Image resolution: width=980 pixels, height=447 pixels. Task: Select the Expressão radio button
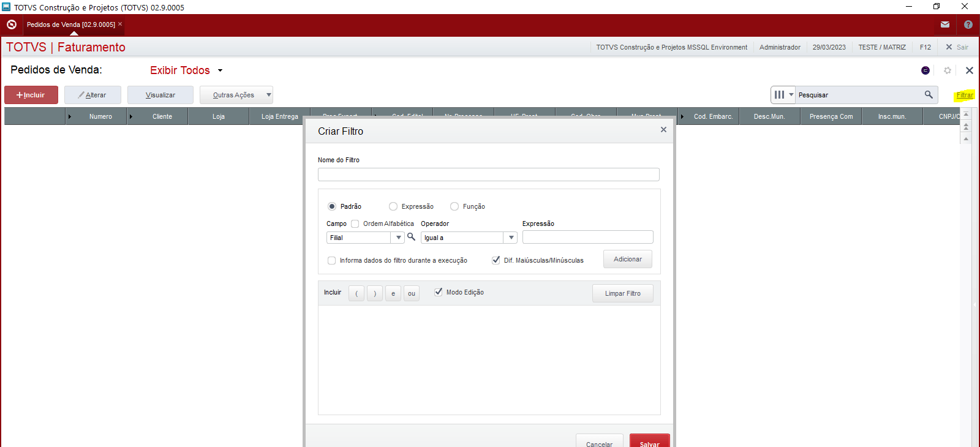coord(393,206)
